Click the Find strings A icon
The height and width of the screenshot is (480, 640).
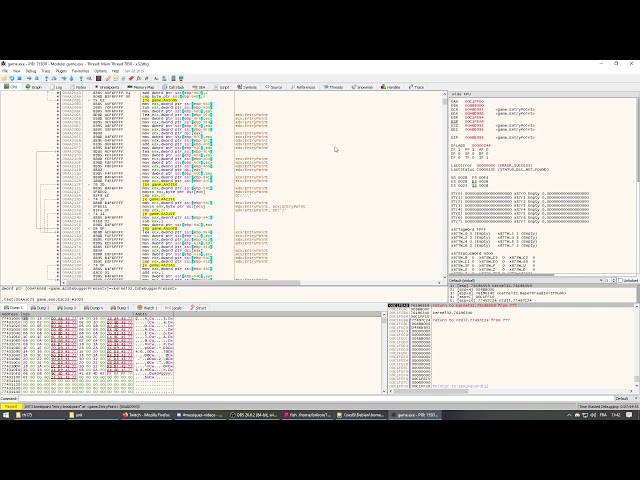(x=156, y=78)
